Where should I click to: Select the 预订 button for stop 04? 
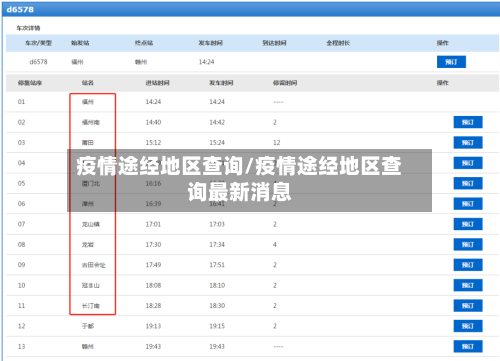tap(468, 163)
